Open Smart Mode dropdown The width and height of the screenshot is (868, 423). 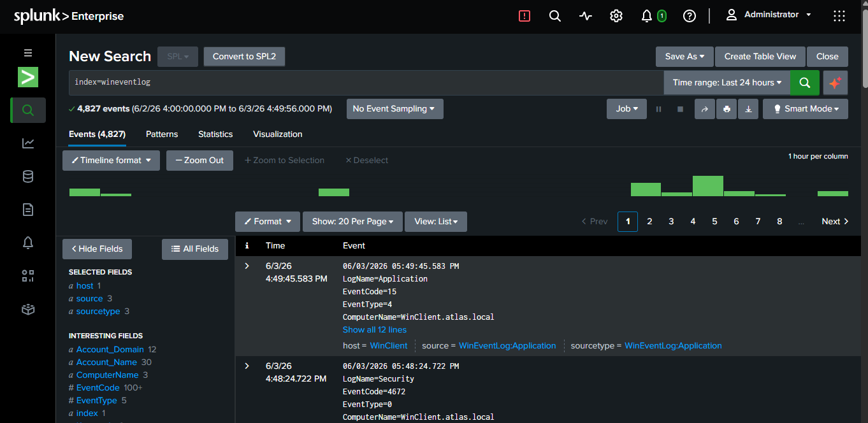point(805,109)
